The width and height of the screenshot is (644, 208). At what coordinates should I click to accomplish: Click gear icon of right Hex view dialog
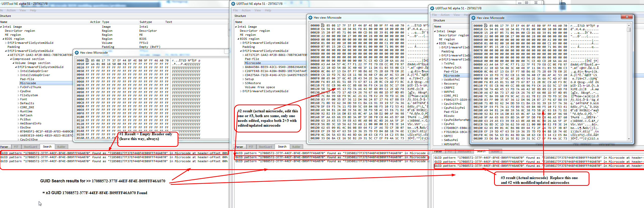[x=473, y=18]
